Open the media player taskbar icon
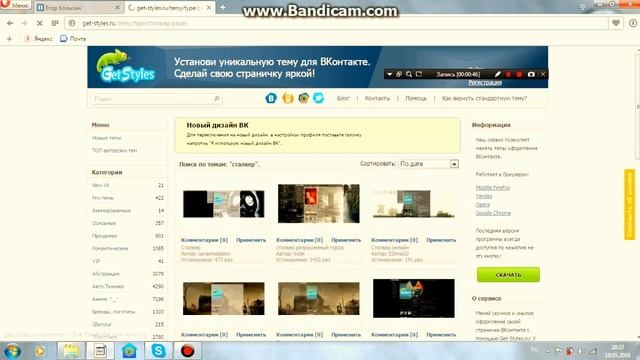 40,351
